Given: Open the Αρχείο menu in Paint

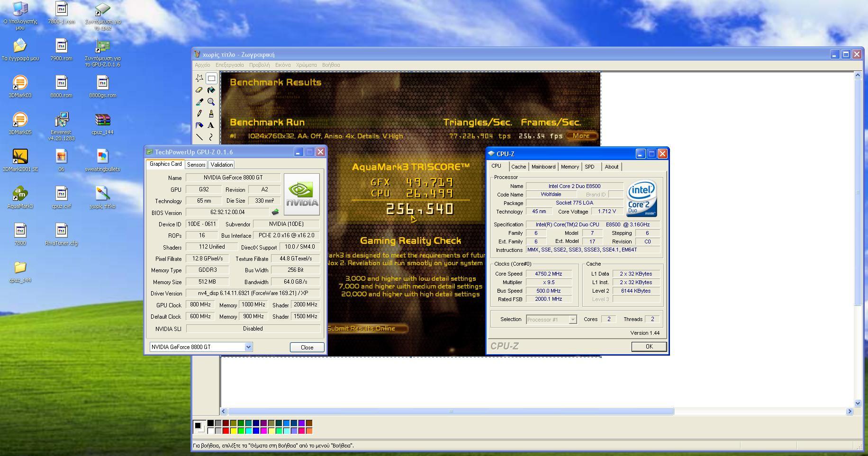Looking at the screenshot, I should (202, 65).
